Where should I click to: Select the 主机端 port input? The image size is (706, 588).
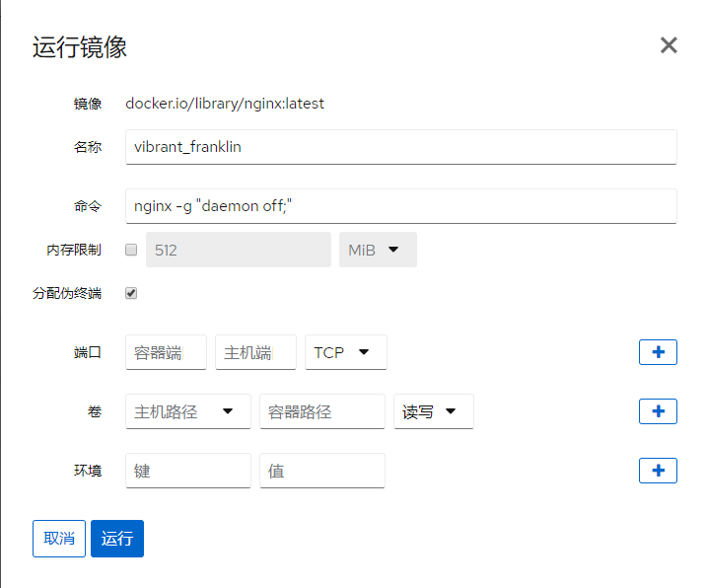coord(255,352)
